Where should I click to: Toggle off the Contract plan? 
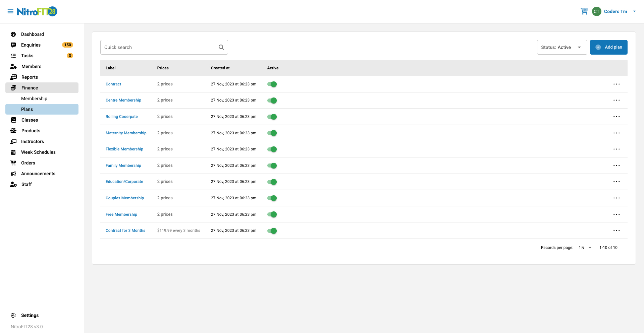[x=272, y=84]
